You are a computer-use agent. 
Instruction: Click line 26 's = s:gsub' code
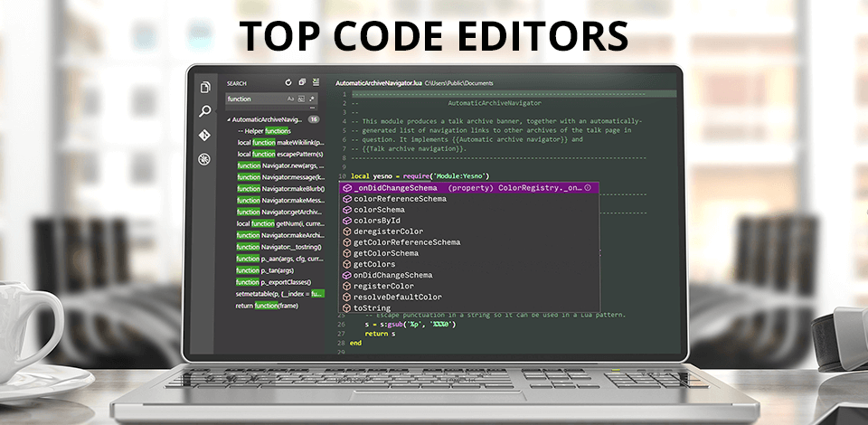click(x=410, y=325)
